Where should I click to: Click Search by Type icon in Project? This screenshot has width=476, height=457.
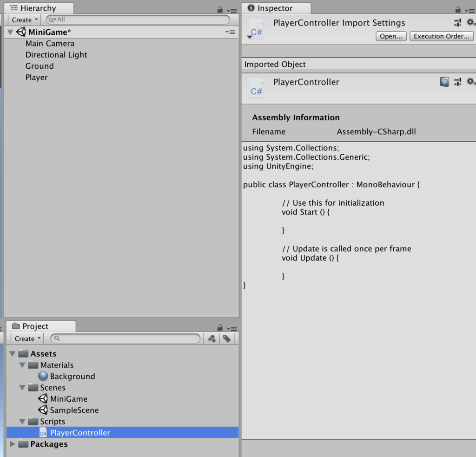212,339
